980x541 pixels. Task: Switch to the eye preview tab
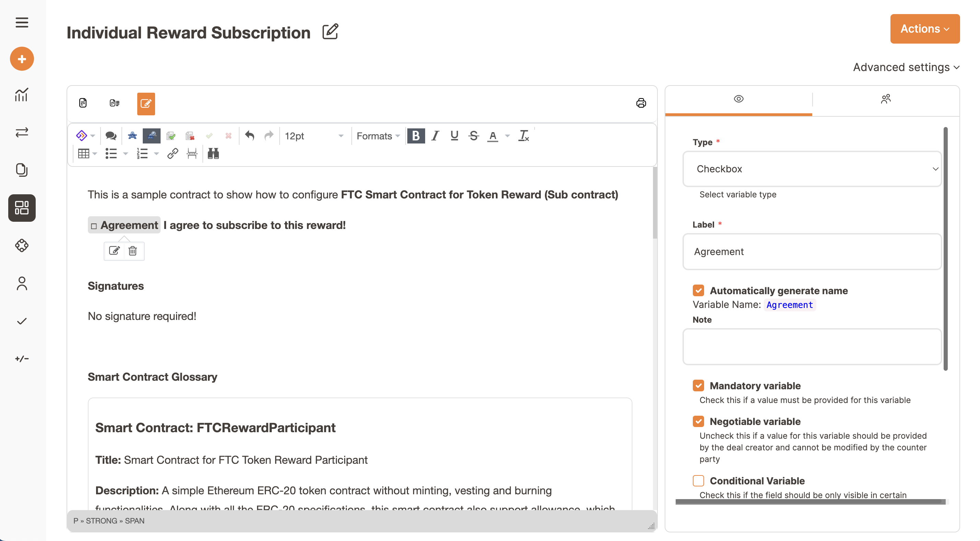tap(738, 99)
